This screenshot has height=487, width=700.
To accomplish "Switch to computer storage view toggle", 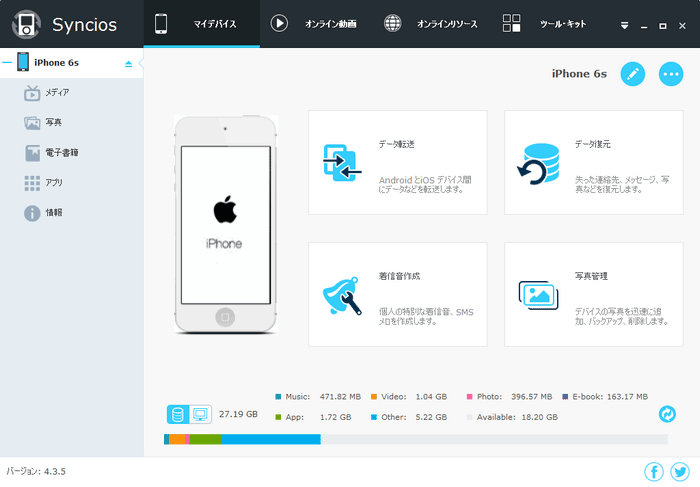I will 200,414.
